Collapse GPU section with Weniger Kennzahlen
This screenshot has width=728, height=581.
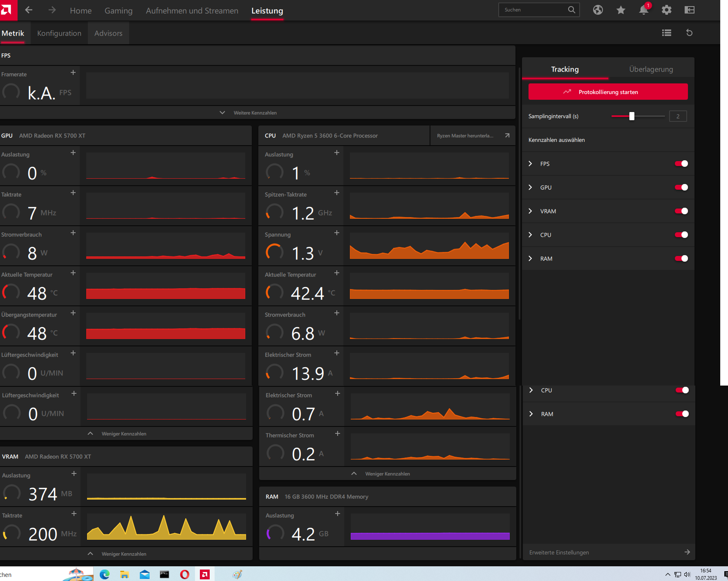117,434
